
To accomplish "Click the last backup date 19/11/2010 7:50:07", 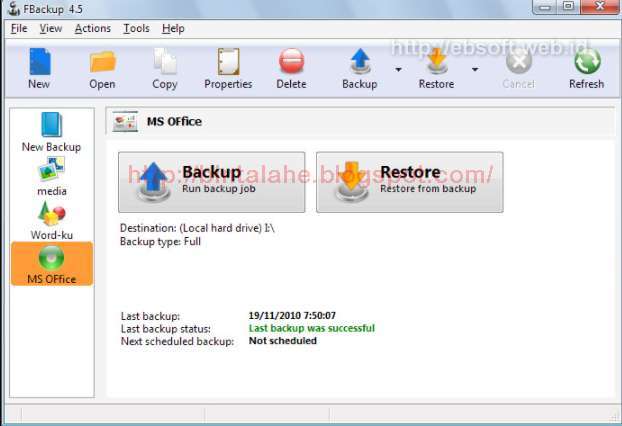I will (x=292, y=315).
